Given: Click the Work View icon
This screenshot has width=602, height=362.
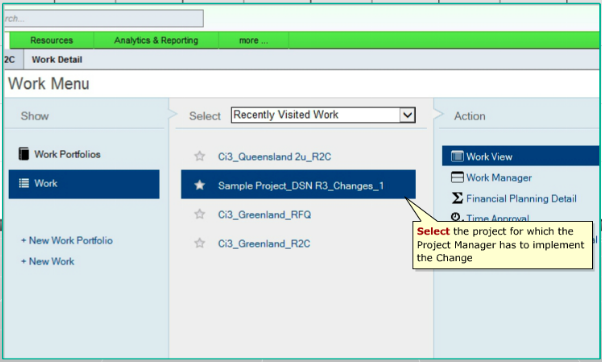Looking at the screenshot, I should pos(457,156).
